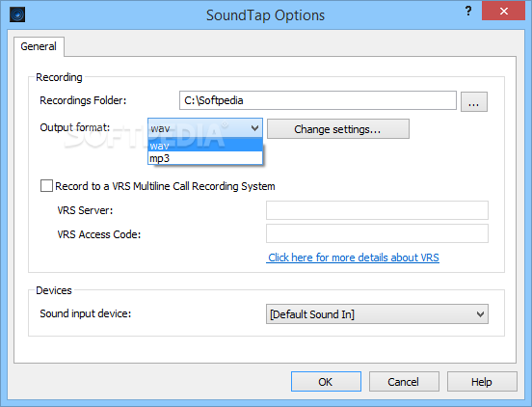
Task: Click the Change settings button
Action: (338, 129)
